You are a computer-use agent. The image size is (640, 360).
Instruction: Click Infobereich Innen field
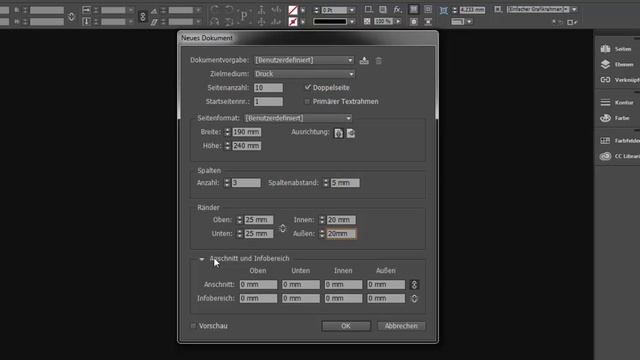point(343,298)
